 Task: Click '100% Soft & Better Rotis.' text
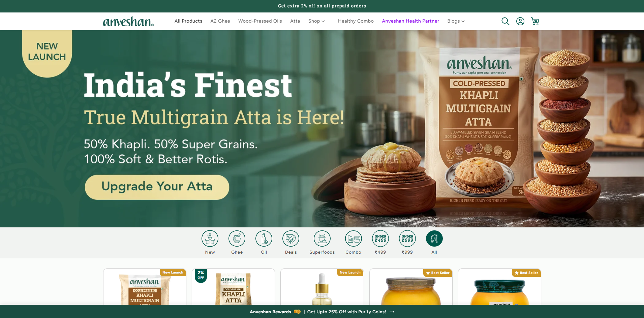[x=156, y=159]
